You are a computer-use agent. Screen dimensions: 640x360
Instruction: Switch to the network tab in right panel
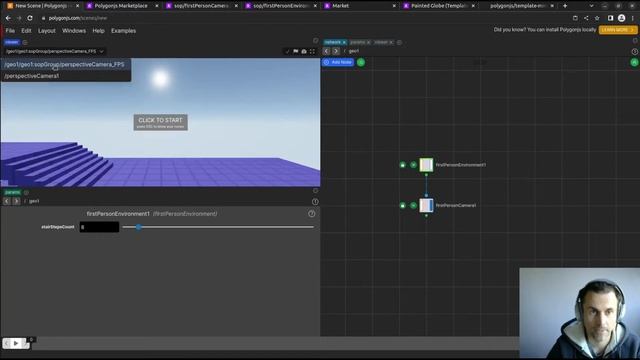coord(333,42)
